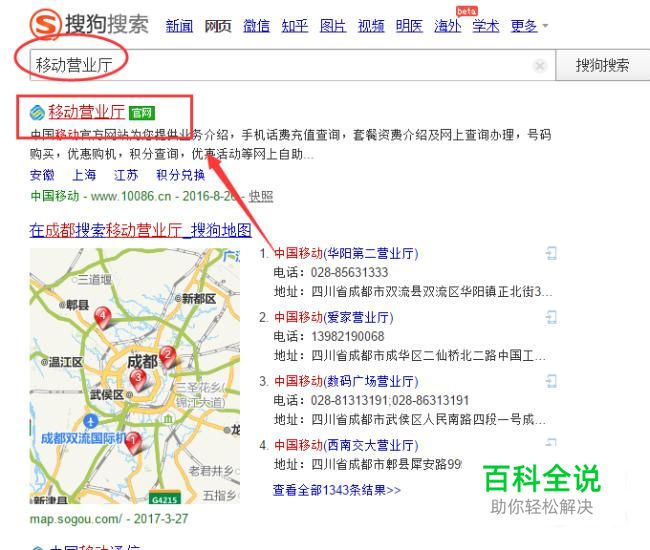
Task: Click the address of 西南交大营业厅
Action: [x=386, y=464]
